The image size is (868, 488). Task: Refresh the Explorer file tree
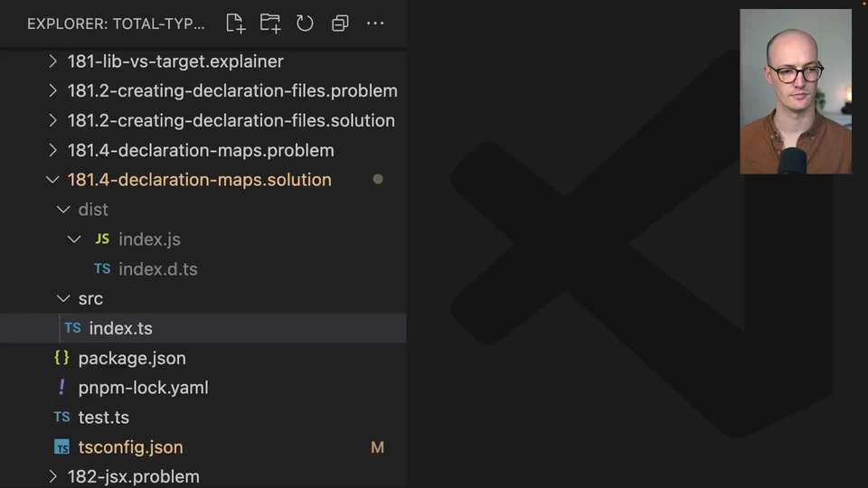coord(305,23)
